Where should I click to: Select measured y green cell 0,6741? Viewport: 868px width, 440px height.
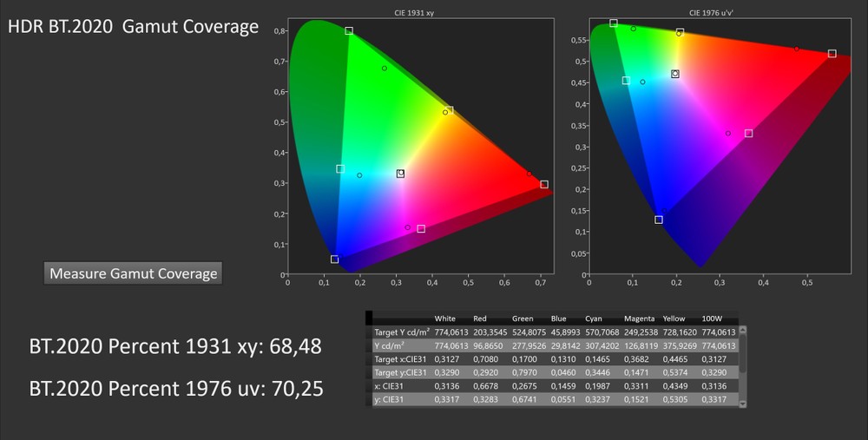point(523,399)
